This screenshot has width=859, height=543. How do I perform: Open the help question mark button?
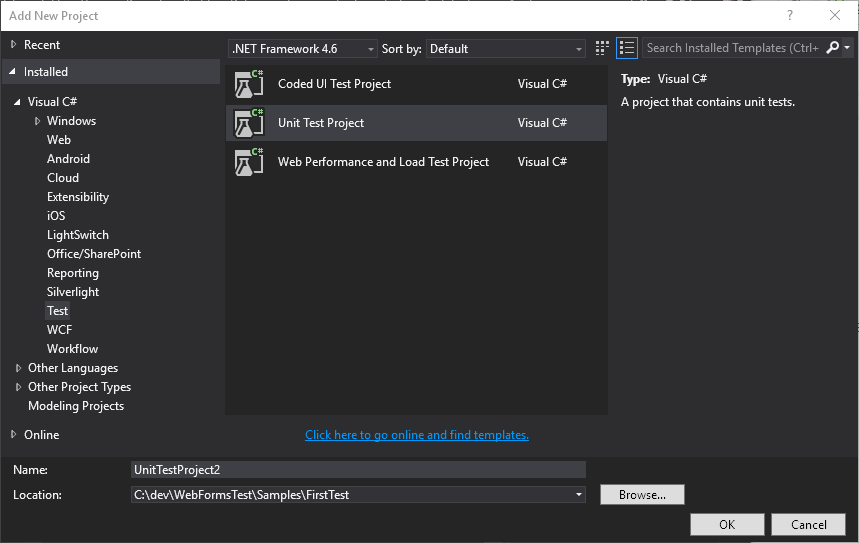tap(789, 15)
